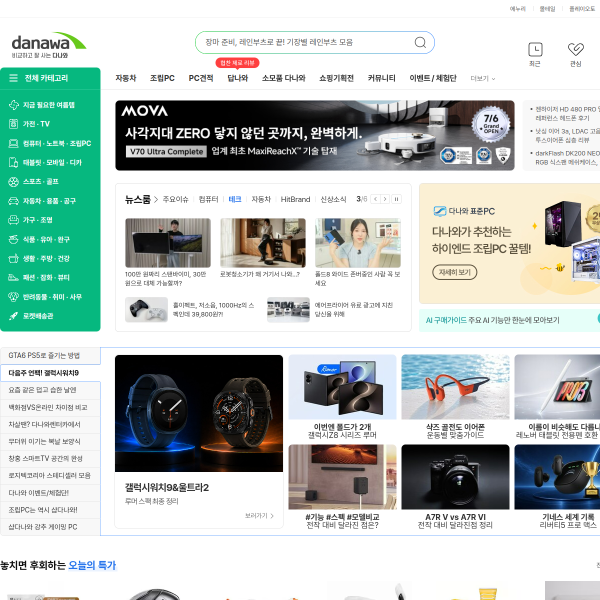Switch newsroom to 신상소식 tab

(333, 199)
